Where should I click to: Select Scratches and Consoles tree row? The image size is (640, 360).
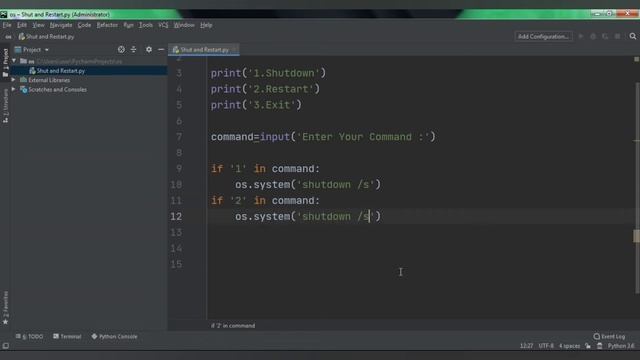[57, 89]
